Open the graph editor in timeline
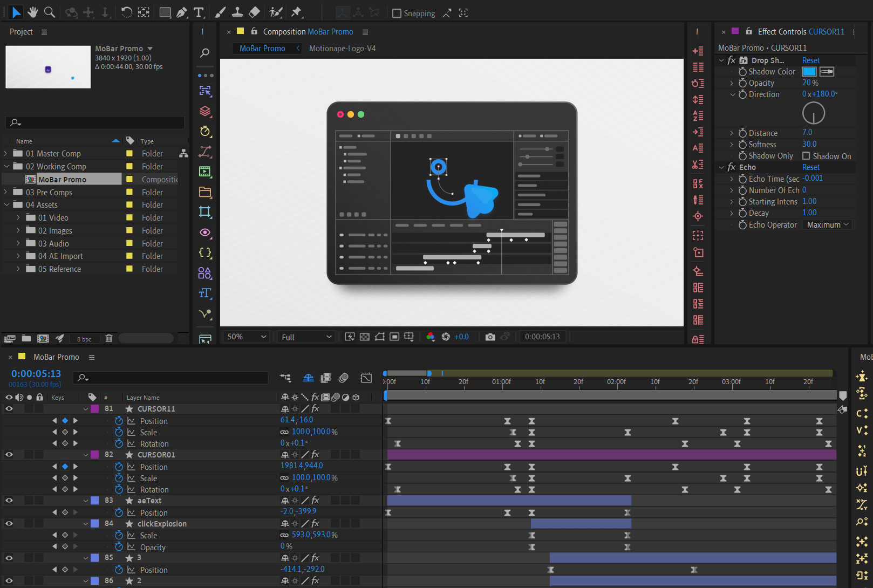The image size is (873, 588). [x=366, y=378]
